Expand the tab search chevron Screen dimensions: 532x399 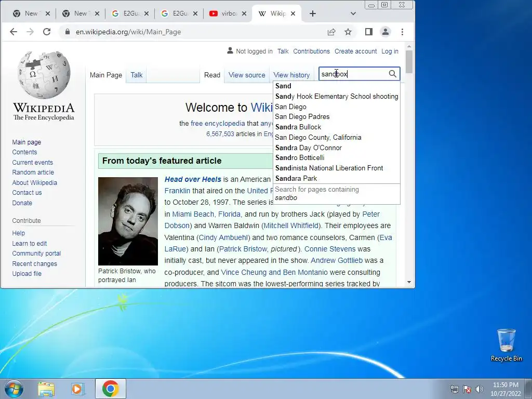click(353, 14)
